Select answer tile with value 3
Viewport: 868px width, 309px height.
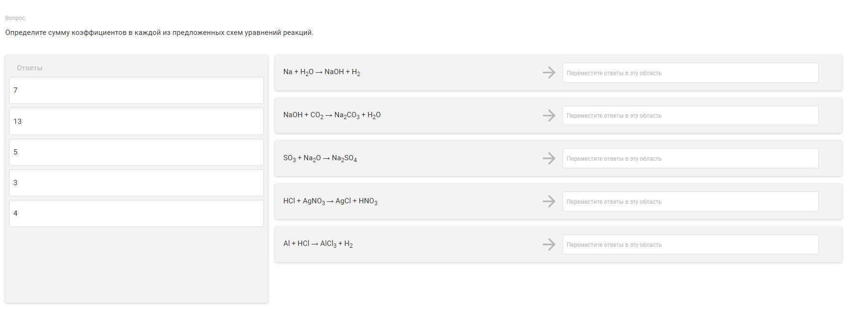pos(136,183)
